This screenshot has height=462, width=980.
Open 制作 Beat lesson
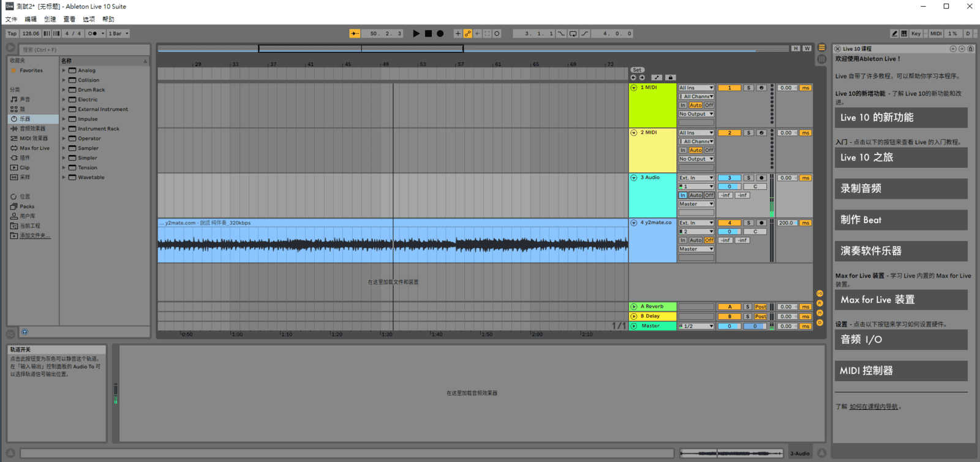coord(901,220)
